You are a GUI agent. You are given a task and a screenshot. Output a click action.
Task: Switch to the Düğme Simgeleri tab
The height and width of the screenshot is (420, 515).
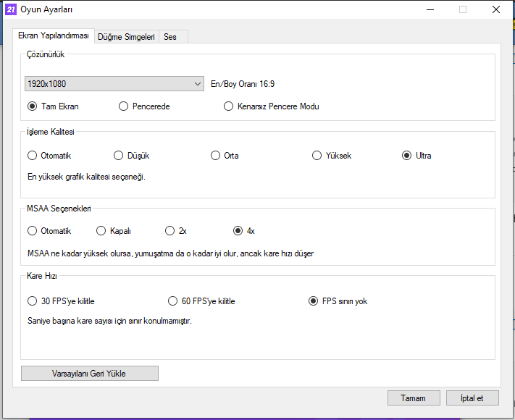127,36
